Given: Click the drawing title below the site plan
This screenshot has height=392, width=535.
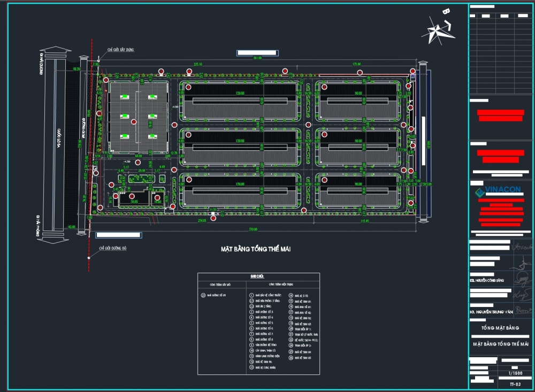Looking at the screenshot, I should 256,249.
